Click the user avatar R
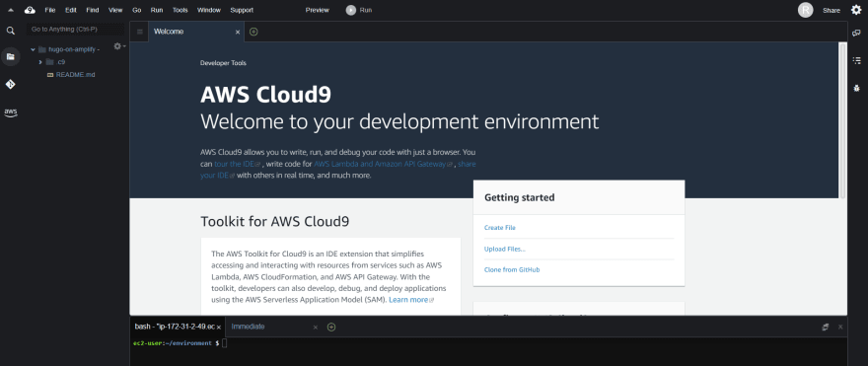Screen dimensions: 868x366 [x=806, y=10]
